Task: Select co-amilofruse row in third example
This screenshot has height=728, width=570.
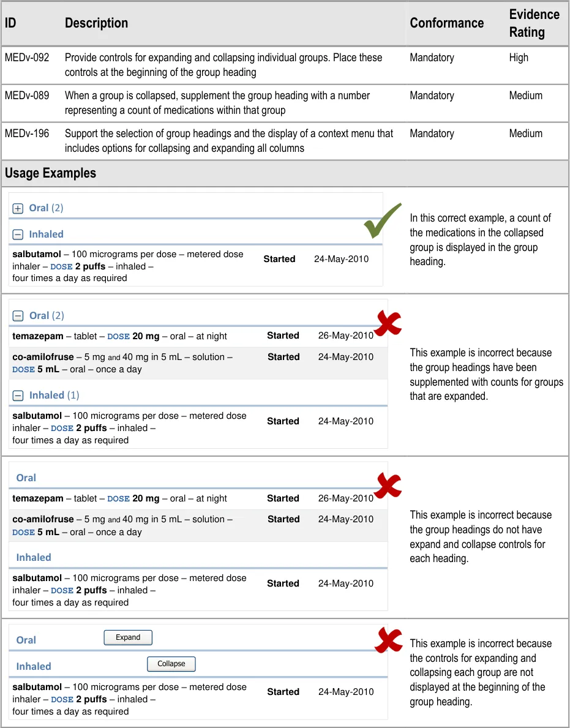Action: (x=122, y=525)
